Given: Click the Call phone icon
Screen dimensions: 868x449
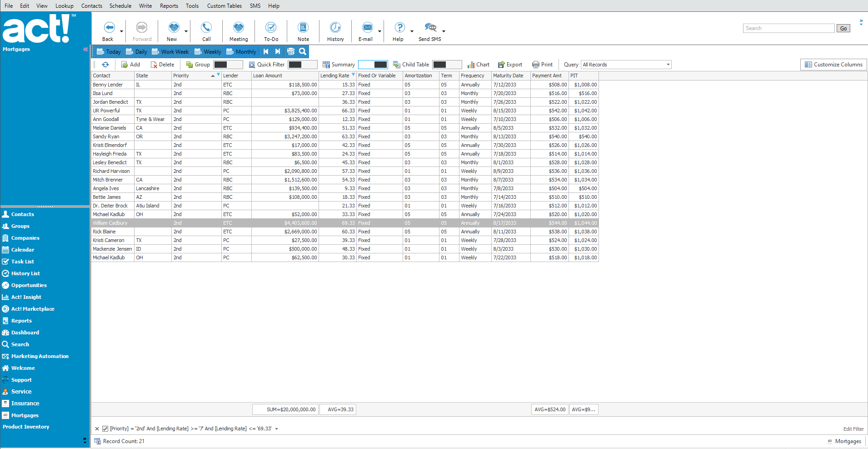Looking at the screenshot, I should (x=206, y=28).
